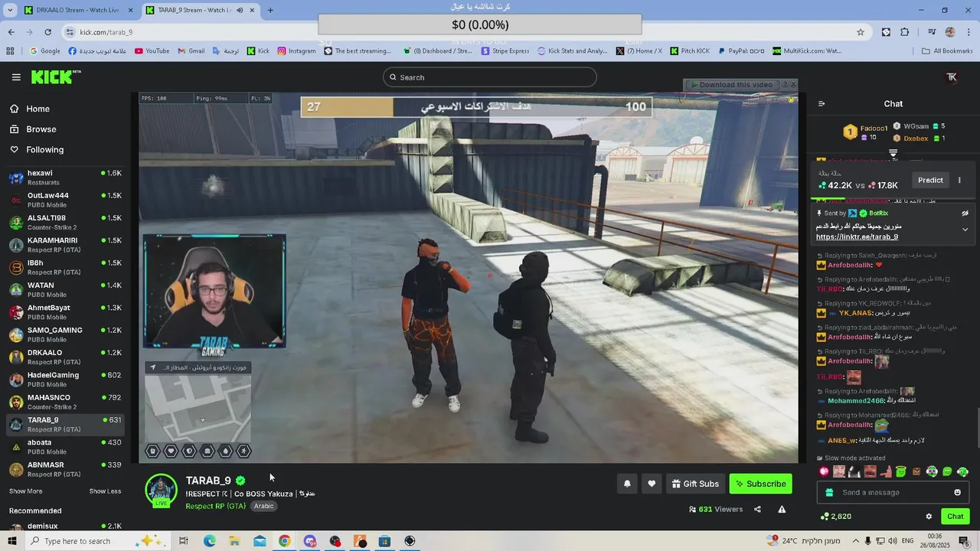
Task: Click the Send a message field
Action: point(893,493)
